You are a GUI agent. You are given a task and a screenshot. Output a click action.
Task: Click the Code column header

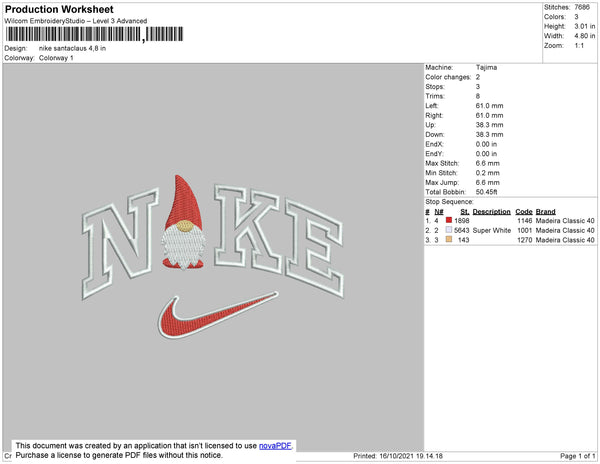click(x=523, y=212)
